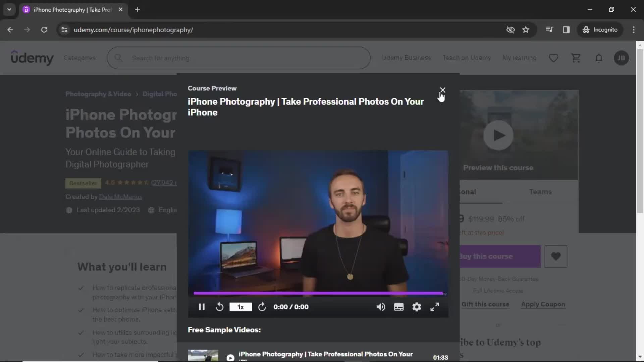Click the search magnifier icon
The image size is (644, 362).
(118, 58)
